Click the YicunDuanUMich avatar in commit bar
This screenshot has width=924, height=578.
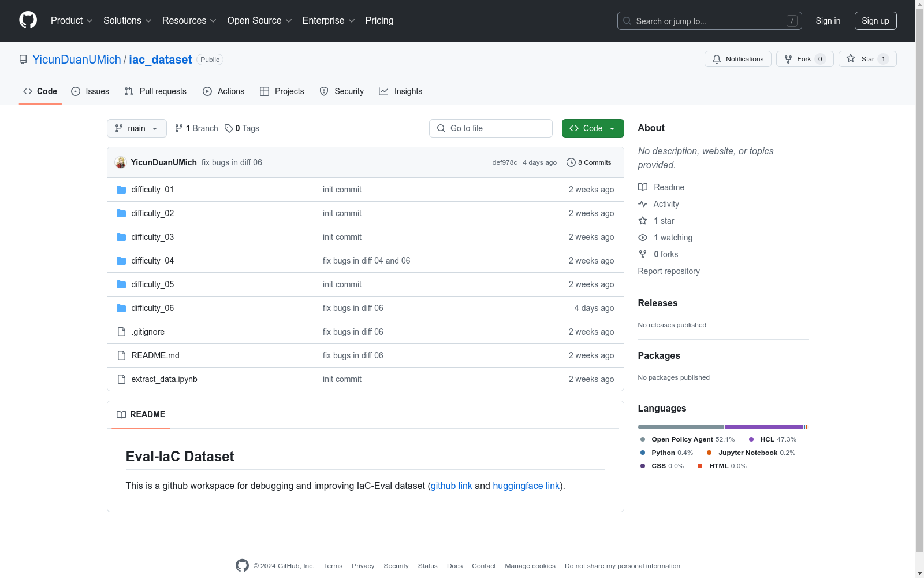pos(121,162)
